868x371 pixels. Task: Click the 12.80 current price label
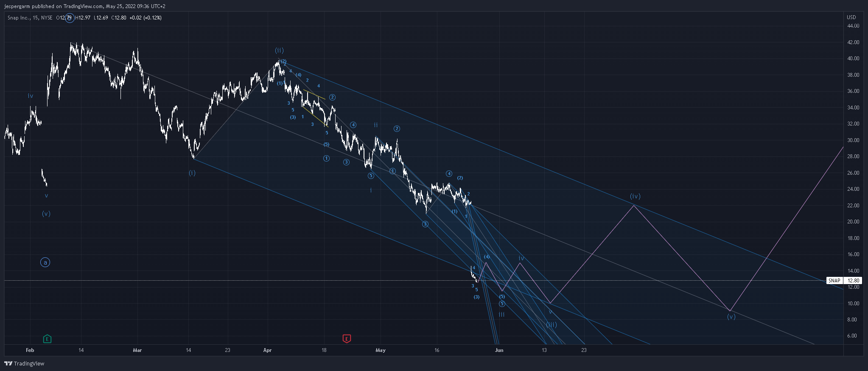[x=853, y=280]
